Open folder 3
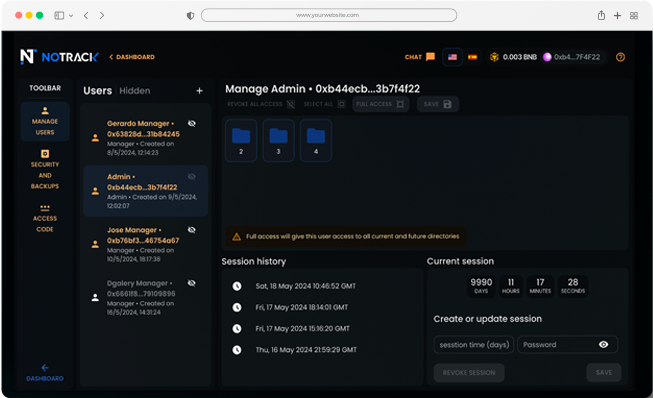The height and width of the screenshot is (398, 653). point(278,140)
